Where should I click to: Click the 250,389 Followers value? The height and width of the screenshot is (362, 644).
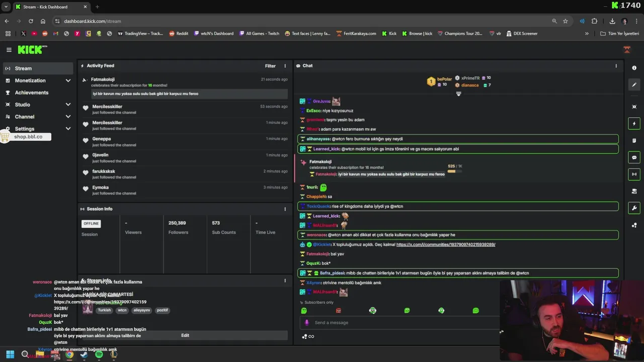(177, 223)
